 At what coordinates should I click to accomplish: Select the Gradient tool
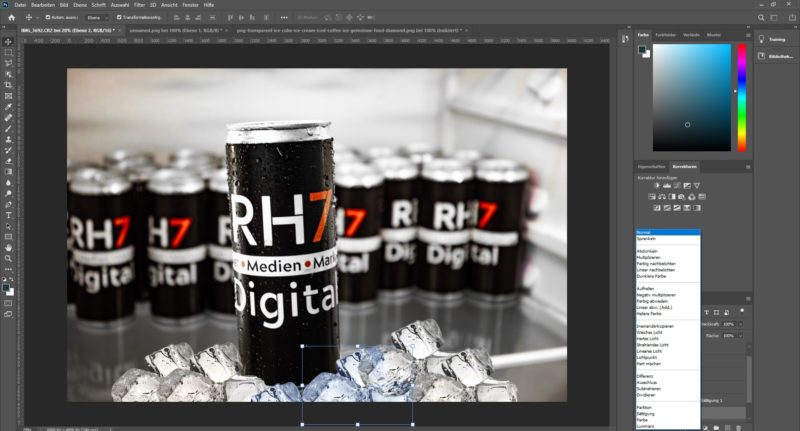tap(8, 171)
